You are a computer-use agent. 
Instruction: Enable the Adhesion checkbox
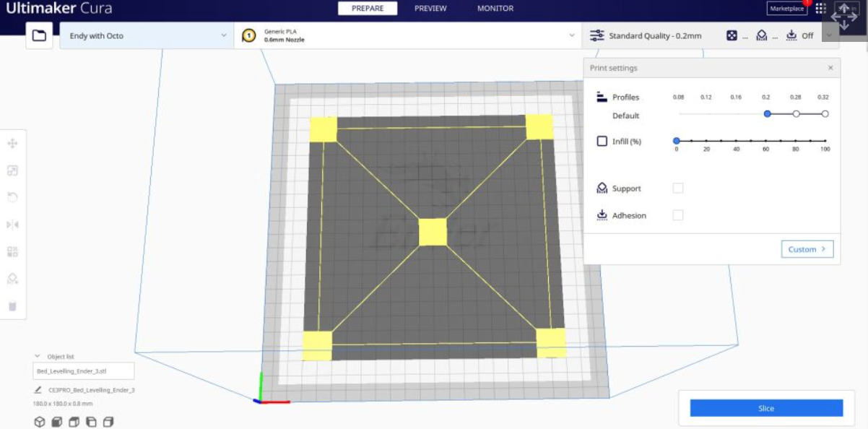pyautogui.click(x=677, y=215)
